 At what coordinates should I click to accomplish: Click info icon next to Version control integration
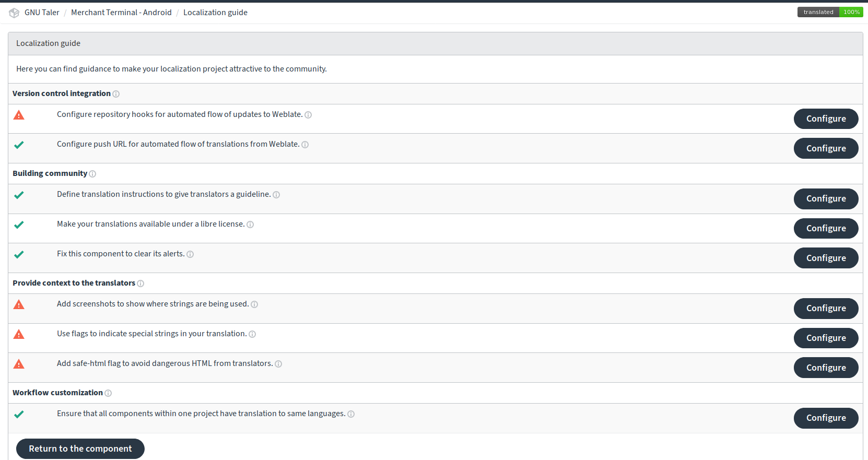click(116, 94)
